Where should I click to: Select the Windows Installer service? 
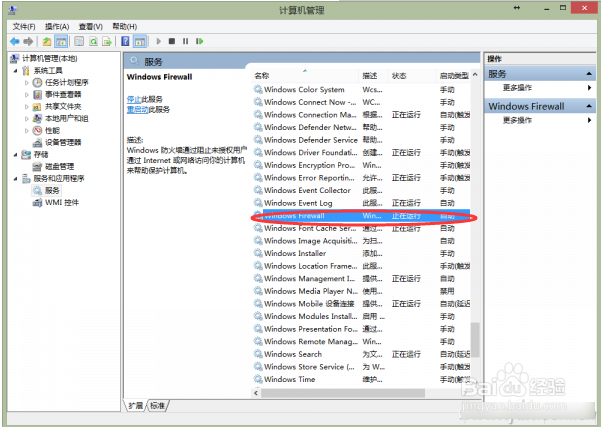[x=361, y=253]
